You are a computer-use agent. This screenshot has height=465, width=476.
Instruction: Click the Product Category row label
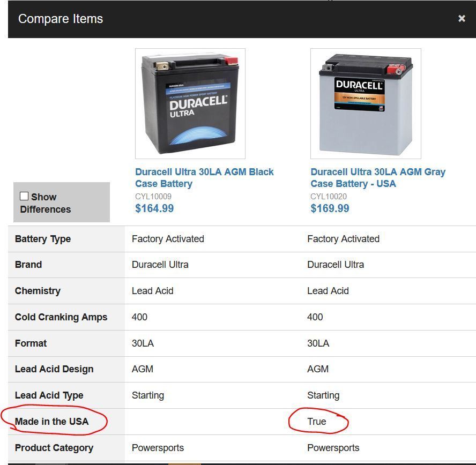click(54, 448)
